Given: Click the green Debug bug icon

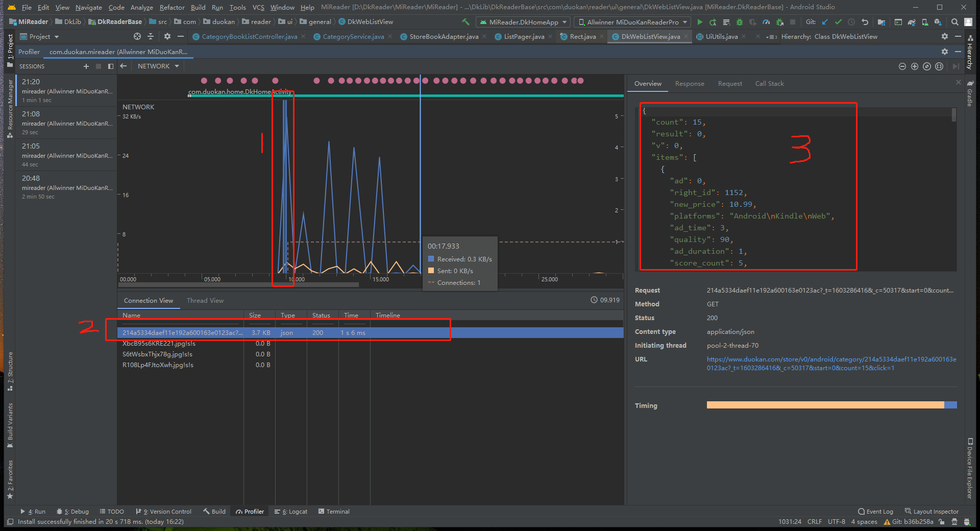Looking at the screenshot, I should click(739, 22).
